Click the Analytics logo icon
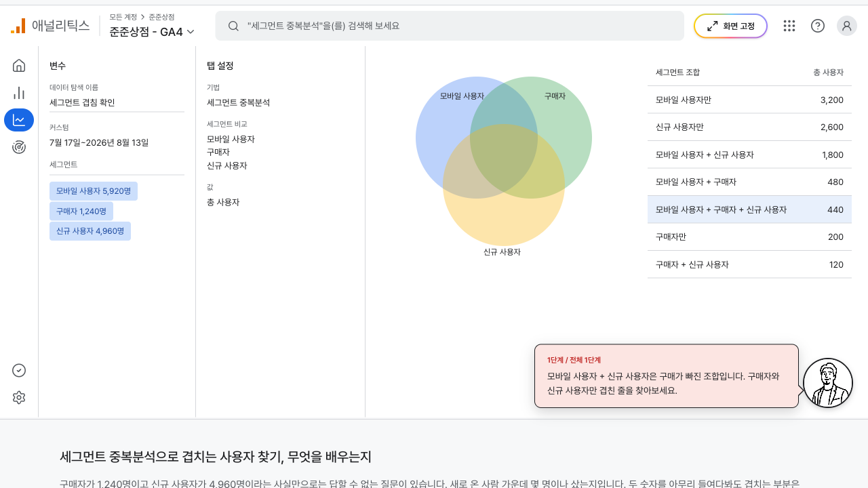The height and width of the screenshot is (488, 868). [x=18, y=26]
